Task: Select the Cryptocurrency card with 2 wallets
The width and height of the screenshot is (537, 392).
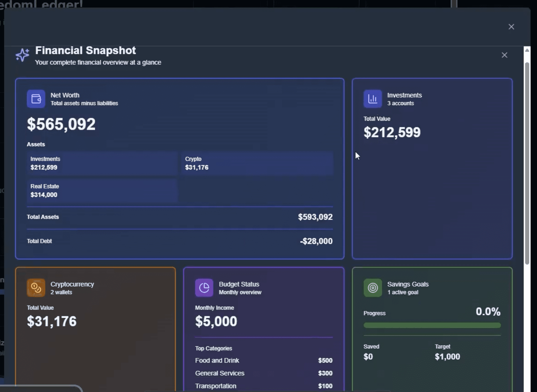Action: coord(95,328)
